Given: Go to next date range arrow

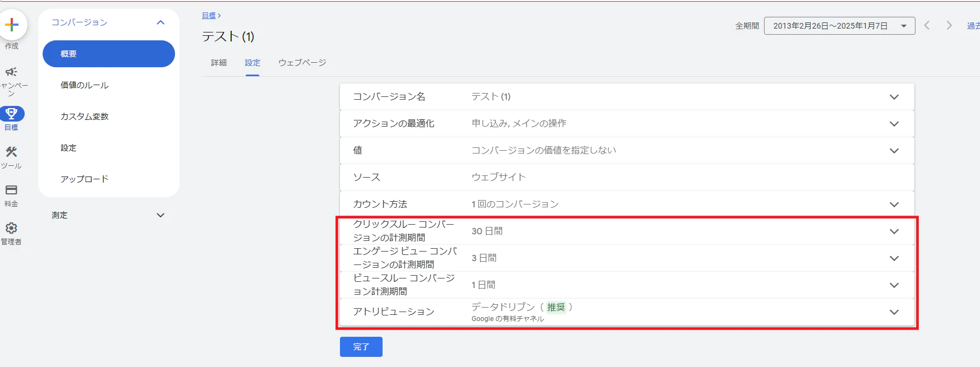Looking at the screenshot, I should pos(949,25).
